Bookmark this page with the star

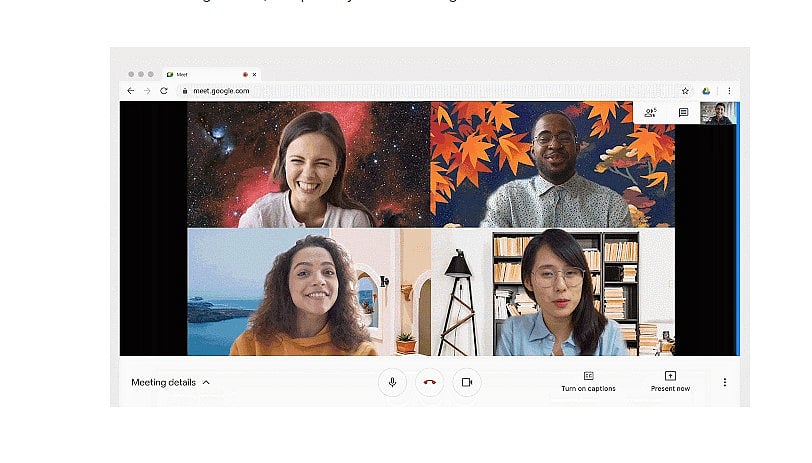tap(685, 91)
